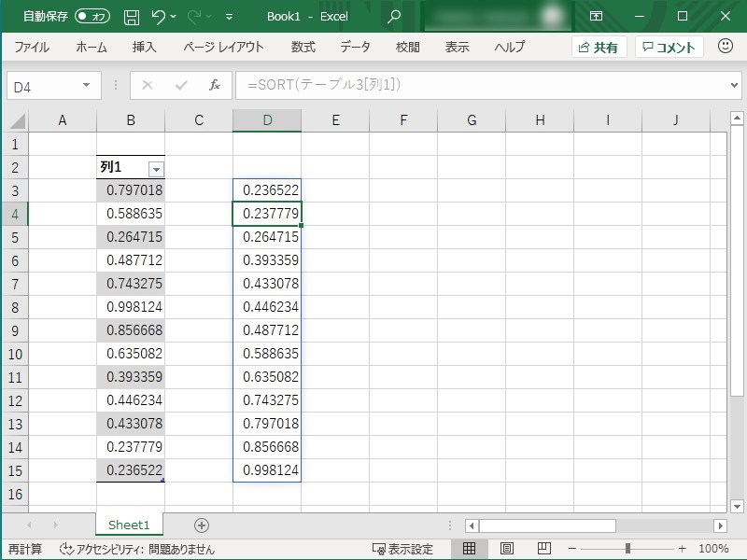Click the zoom slider handle
This screenshot has height=560, width=747.
point(627,549)
